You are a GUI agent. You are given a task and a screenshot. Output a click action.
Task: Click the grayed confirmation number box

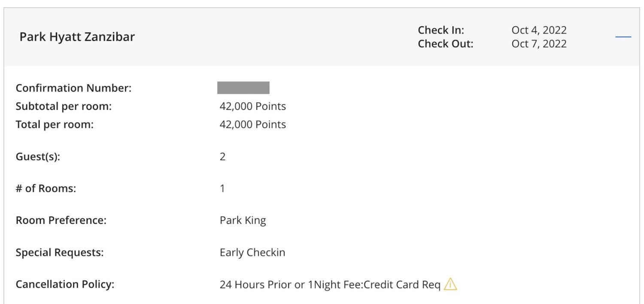click(243, 87)
